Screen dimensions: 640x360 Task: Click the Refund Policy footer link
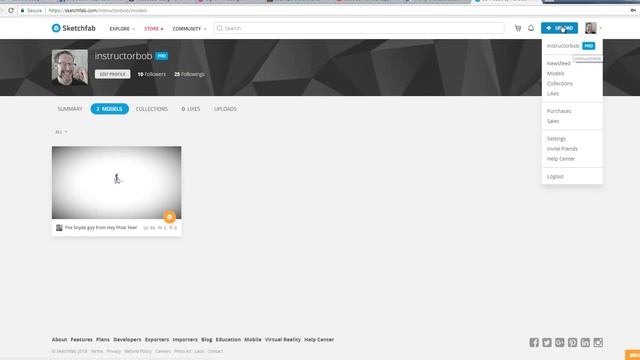(138, 351)
